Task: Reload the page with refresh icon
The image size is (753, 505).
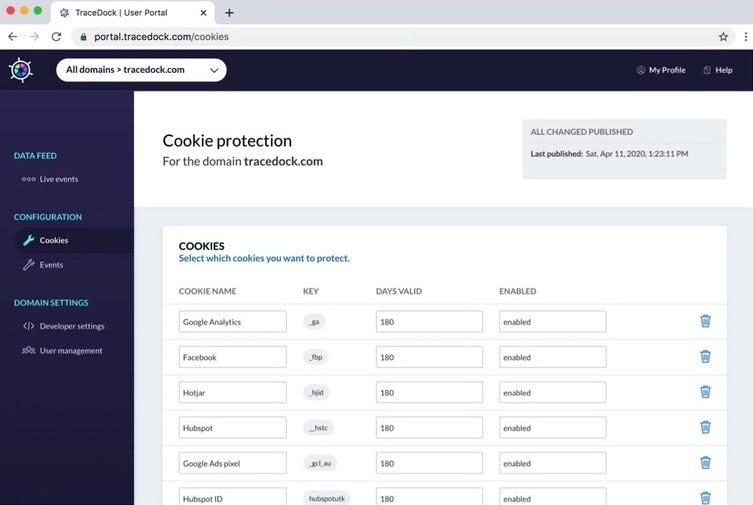Action: (x=56, y=36)
